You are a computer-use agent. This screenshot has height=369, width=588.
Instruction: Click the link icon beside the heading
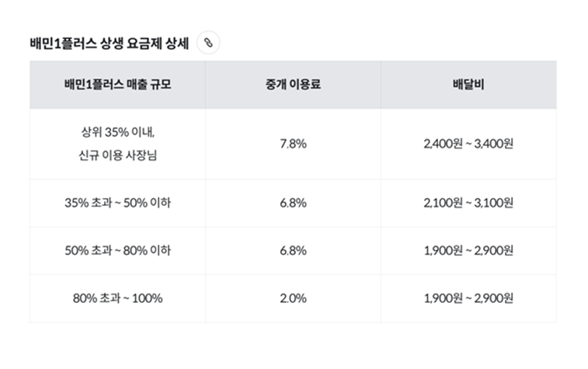208,43
